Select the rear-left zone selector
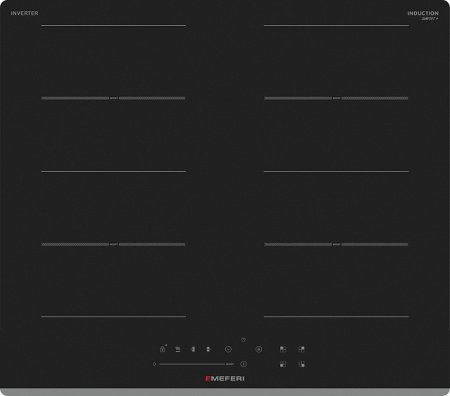 pos(283,349)
